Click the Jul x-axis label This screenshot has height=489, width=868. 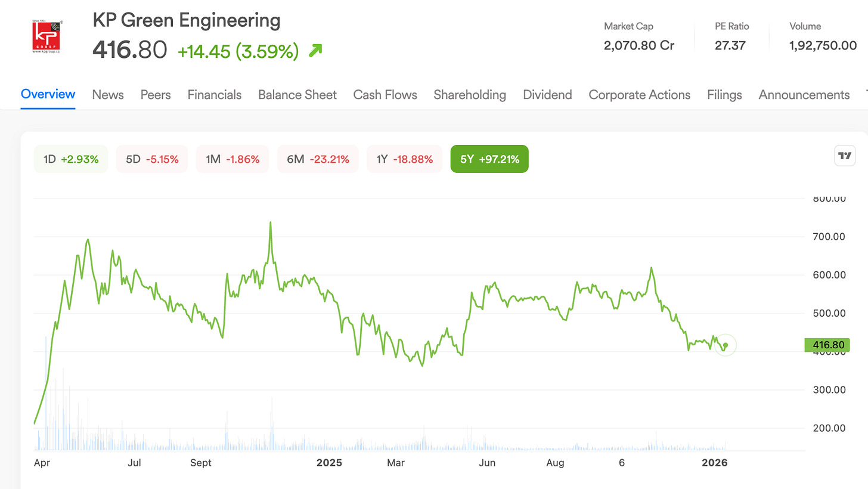tap(135, 463)
